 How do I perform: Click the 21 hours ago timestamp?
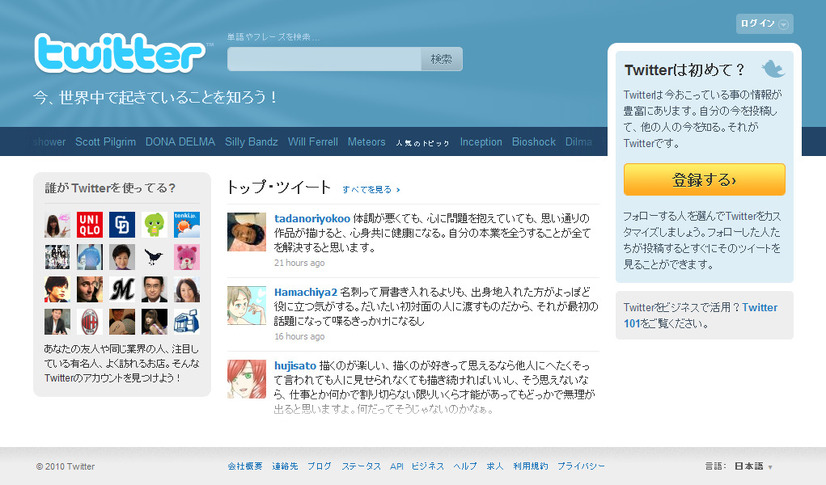click(299, 263)
